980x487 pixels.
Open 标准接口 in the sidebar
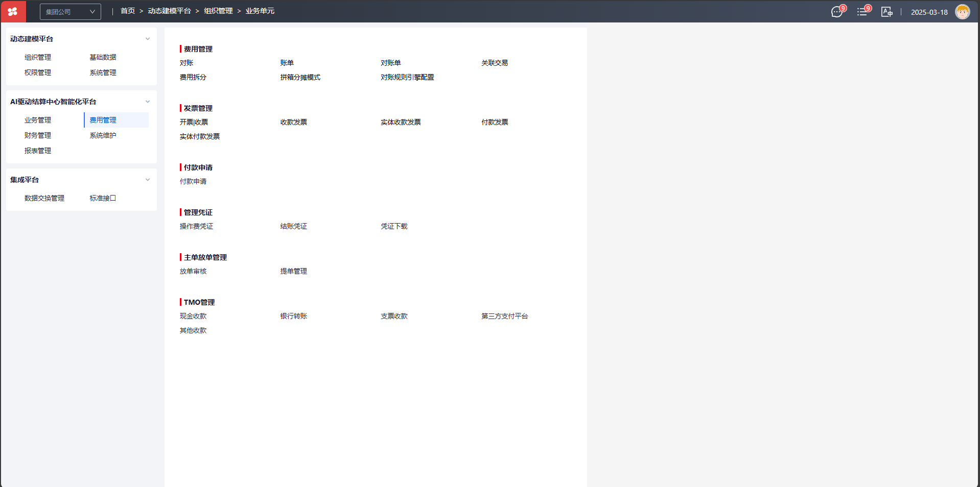pos(103,198)
